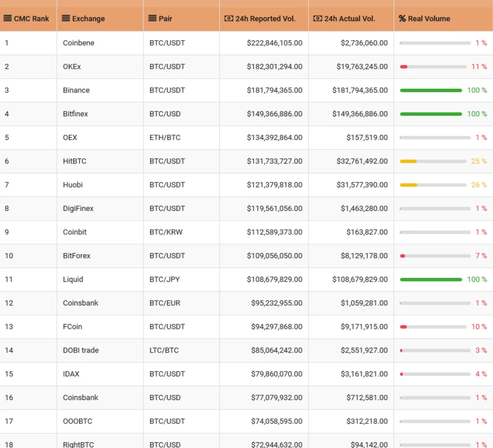Image resolution: width=493 pixels, height=448 pixels.
Task: Select the HitBTC exchange name
Action: [75, 161]
